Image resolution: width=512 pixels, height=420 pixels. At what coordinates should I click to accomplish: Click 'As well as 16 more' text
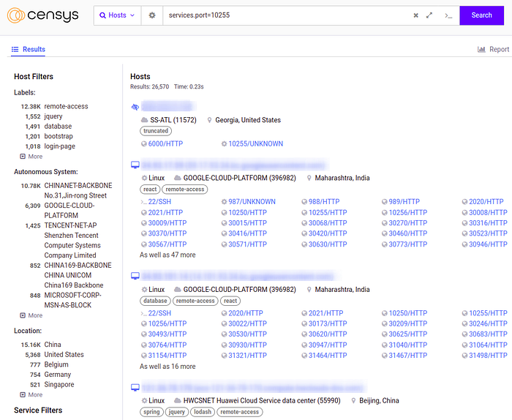tap(167, 367)
